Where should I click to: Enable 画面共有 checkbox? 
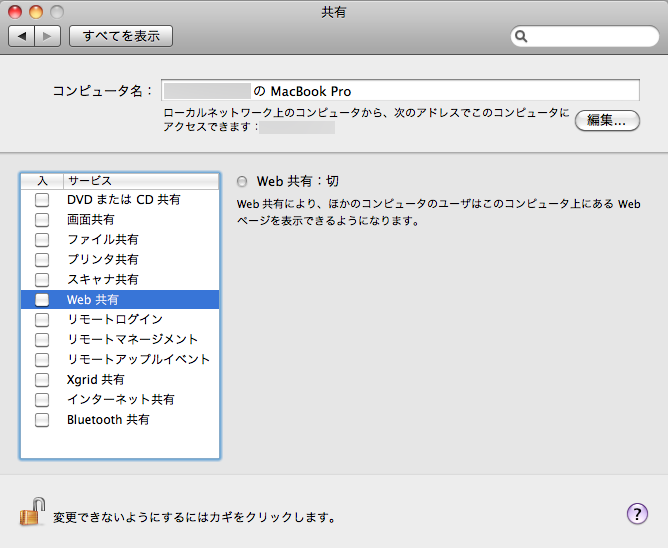pyautogui.click(x=42, y=219)
